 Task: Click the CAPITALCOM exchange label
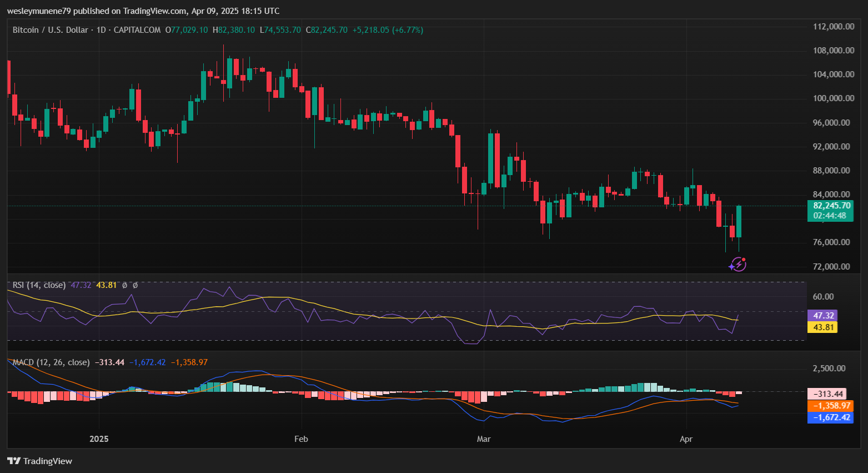tap(137, 30)
